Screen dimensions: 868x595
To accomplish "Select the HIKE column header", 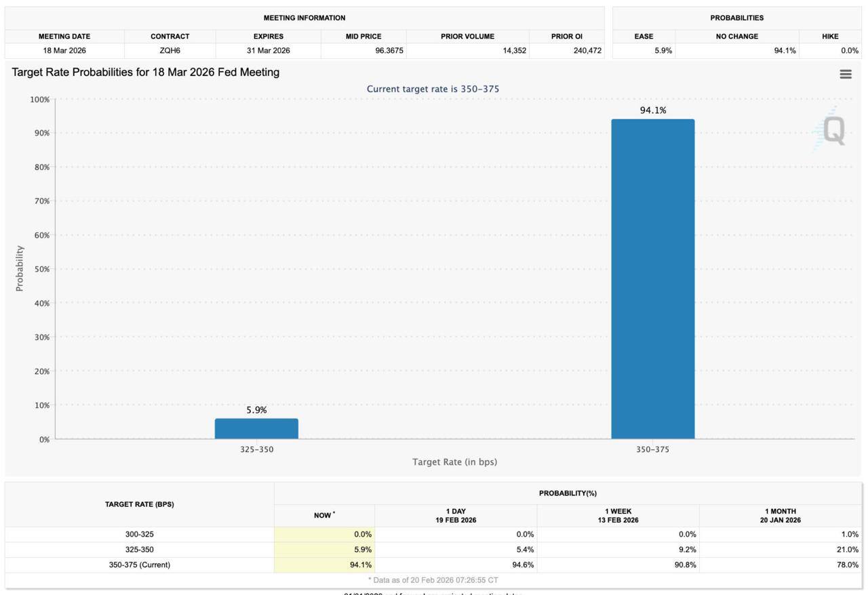I will point(830,37).
